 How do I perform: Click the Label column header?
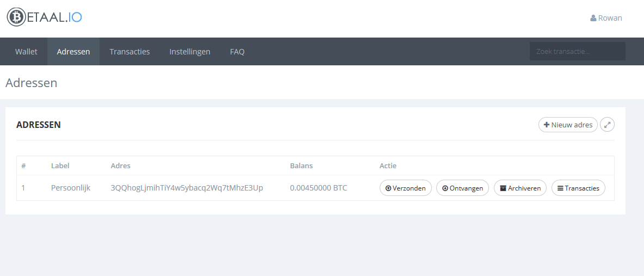point(60,166)
